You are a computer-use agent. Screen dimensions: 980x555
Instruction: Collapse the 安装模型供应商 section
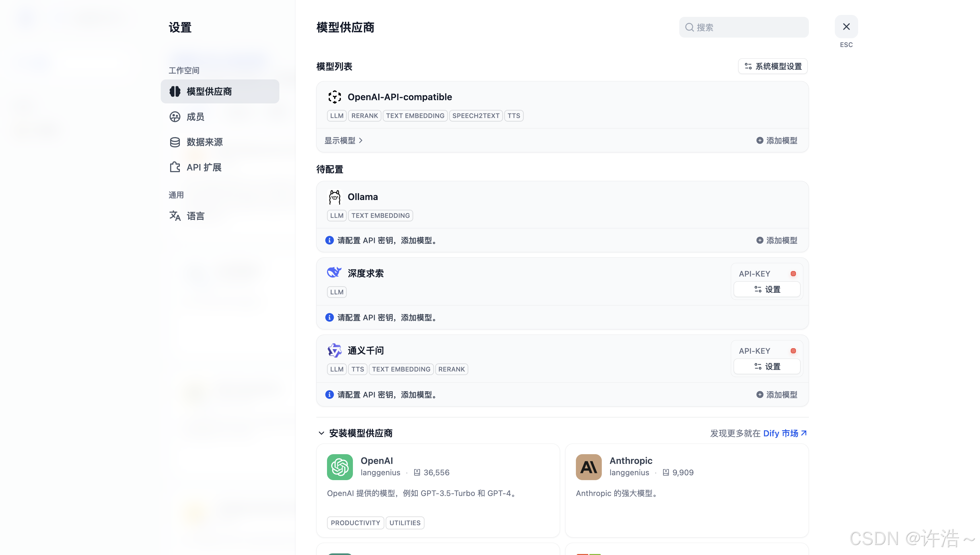[x=321, y=433]
